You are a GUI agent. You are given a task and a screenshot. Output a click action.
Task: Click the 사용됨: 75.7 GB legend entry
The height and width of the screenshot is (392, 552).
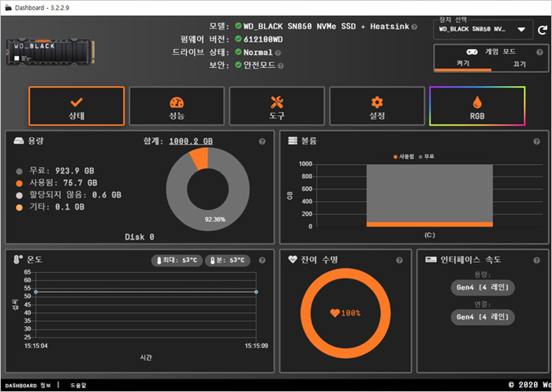pos(57,183)
